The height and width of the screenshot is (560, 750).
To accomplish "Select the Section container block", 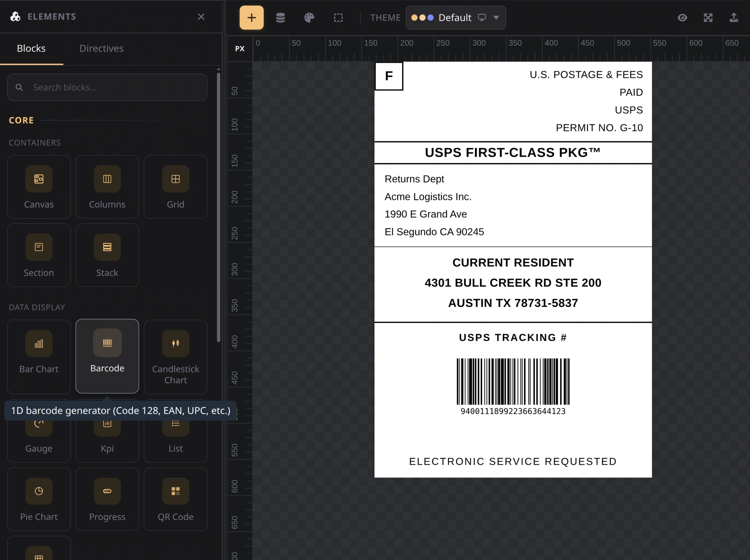I will coord(39,255).
